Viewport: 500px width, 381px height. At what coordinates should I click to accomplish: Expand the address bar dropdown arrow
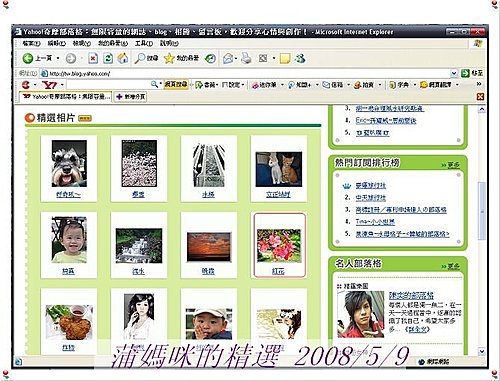(x=454, y=73)
